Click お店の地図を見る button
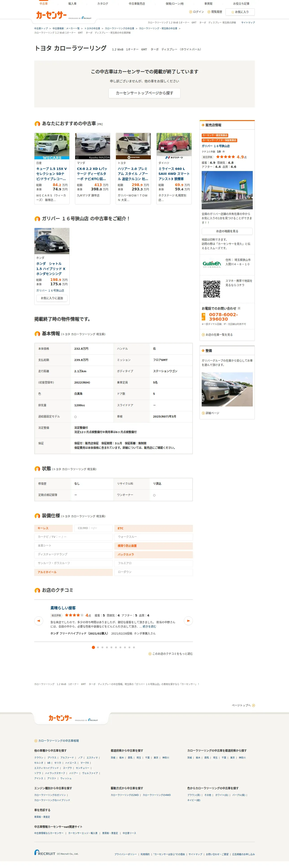Viewport: 289px width, 868px height. (x=227, y=231)
